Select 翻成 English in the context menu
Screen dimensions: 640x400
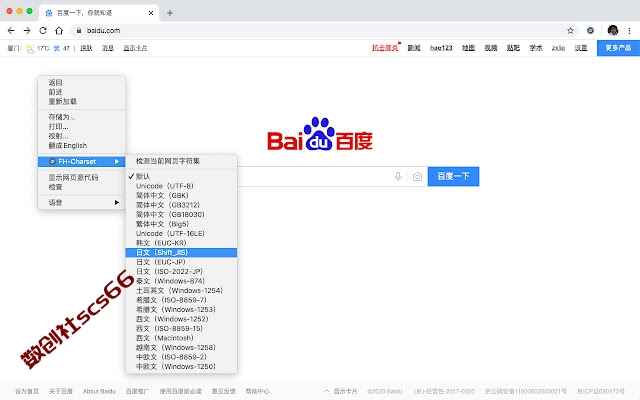coord(81,145)
